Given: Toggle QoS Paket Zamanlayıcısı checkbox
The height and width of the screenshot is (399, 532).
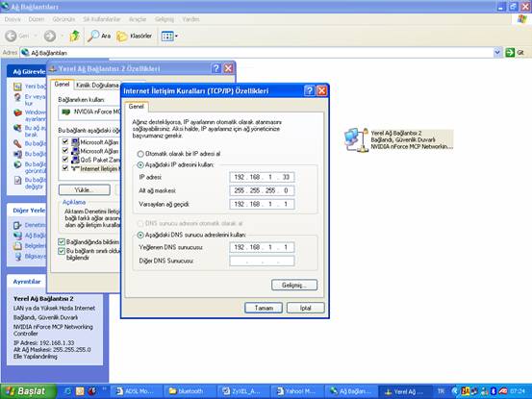Looking at the screenshot, I should 65,160.
